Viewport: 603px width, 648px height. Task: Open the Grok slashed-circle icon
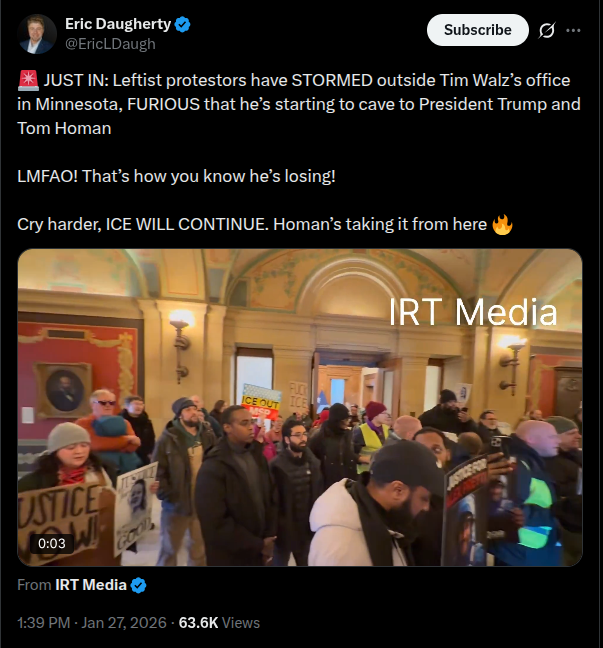click(x=546, y=30)
